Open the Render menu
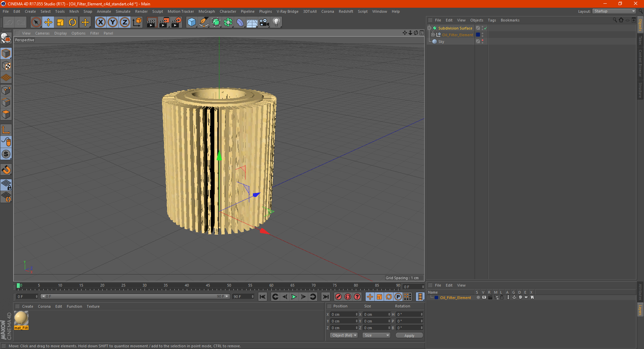 (141, 11)
